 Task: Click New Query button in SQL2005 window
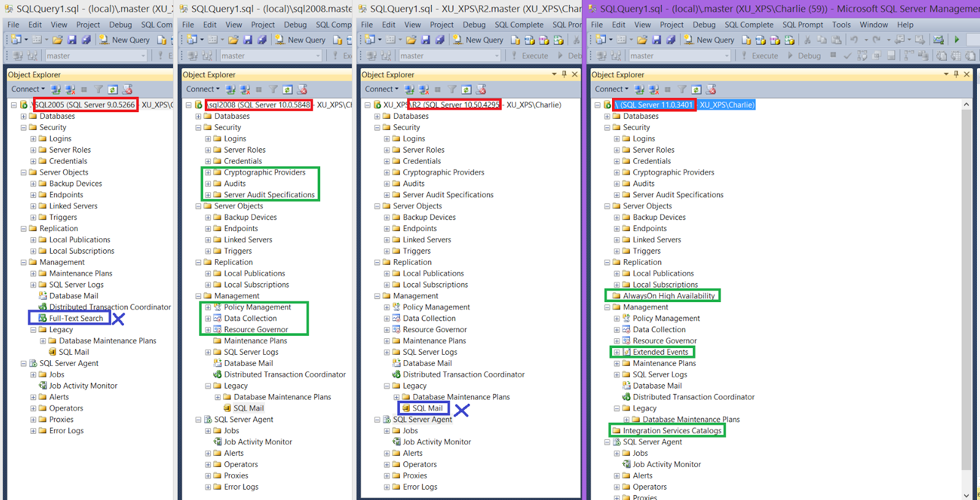coord(124,40)
